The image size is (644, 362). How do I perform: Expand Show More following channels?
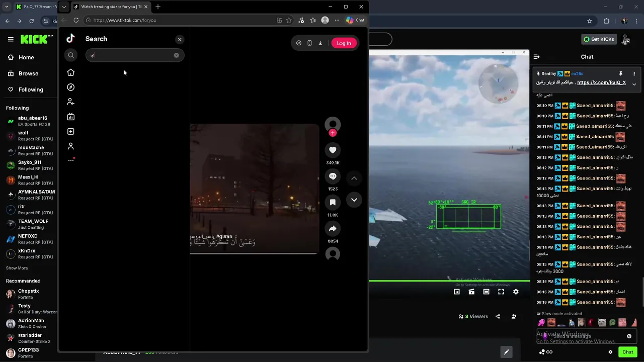click(17, 268)
